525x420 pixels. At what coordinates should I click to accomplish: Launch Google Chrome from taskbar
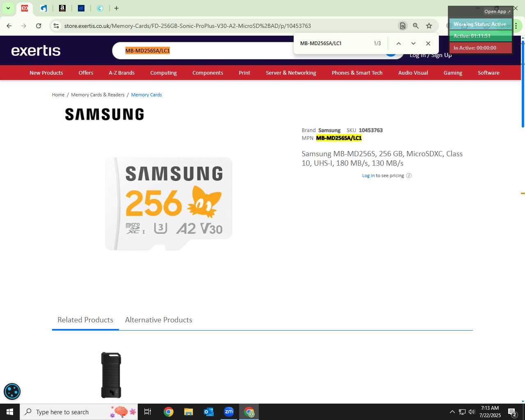169,412
